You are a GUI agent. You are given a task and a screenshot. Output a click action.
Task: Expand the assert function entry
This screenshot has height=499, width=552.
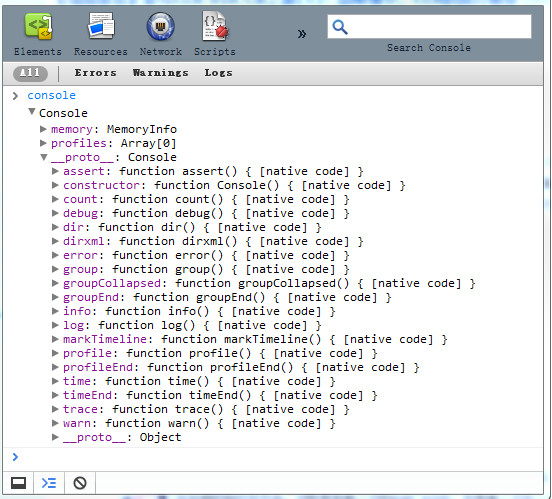point(55,171)
